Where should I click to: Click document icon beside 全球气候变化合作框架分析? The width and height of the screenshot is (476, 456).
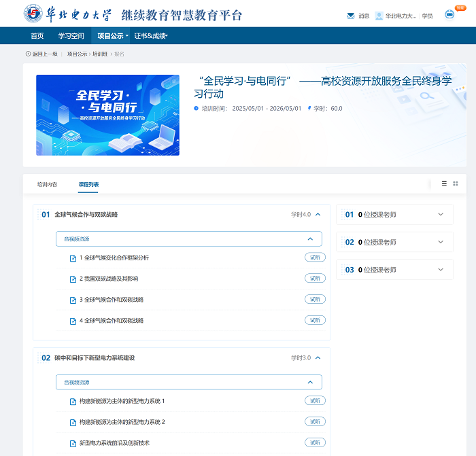coord(73,258)
